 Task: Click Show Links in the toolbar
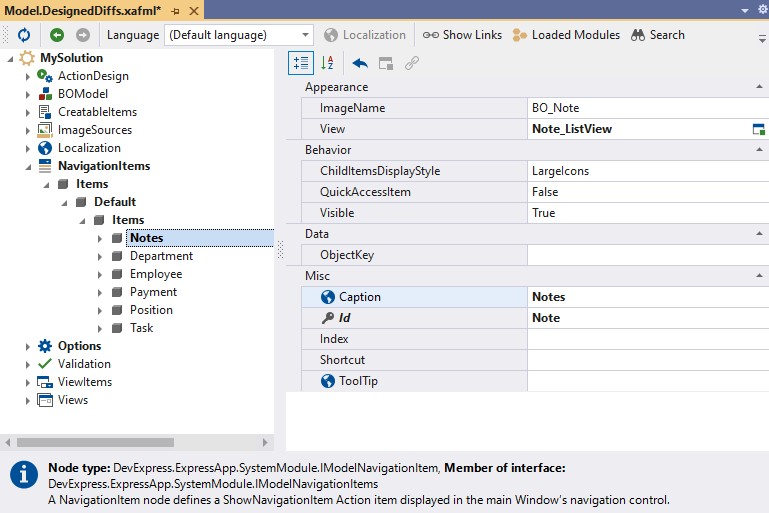point(462,35)
